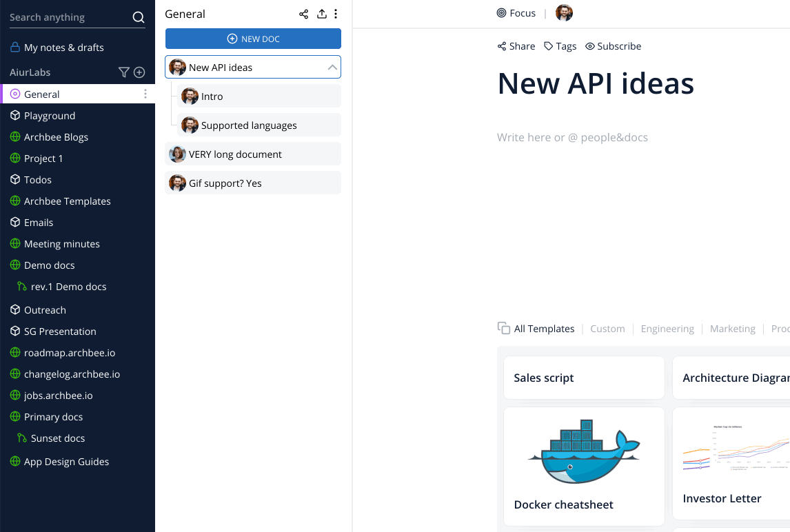Viewport: 790px width, 532px height.
Task: Click the Write here editor placeholder
Action: point(572,138)
